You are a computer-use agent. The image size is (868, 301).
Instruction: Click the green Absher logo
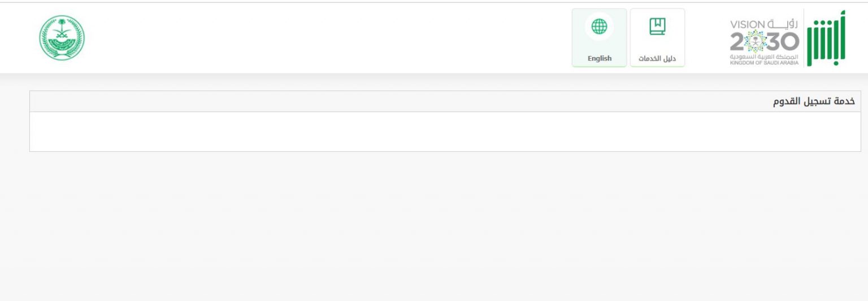tap(826, 38)
